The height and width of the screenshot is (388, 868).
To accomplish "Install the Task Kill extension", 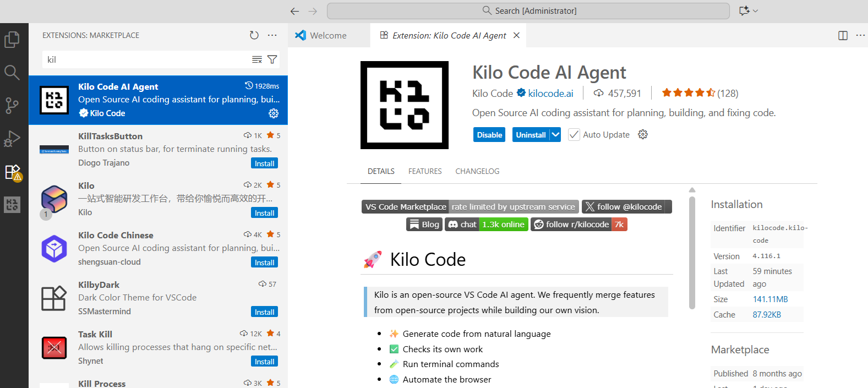I will pyautogui.click(x=264, y=362).
